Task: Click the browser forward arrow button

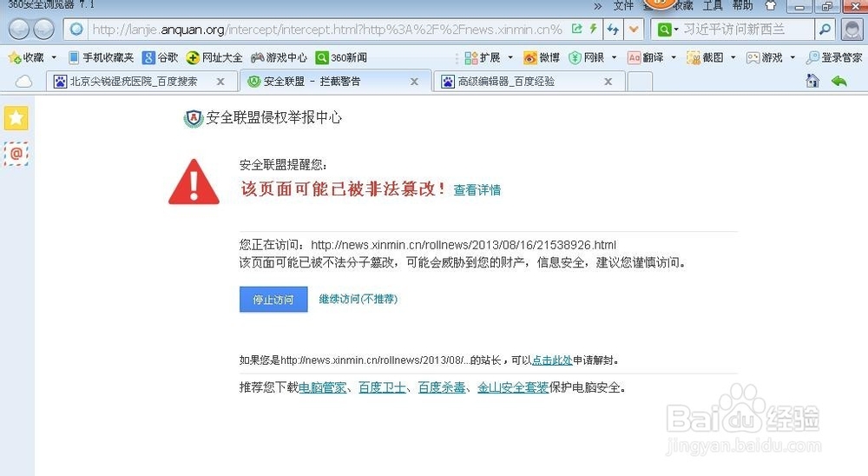Action: click(x=43, y=29)
